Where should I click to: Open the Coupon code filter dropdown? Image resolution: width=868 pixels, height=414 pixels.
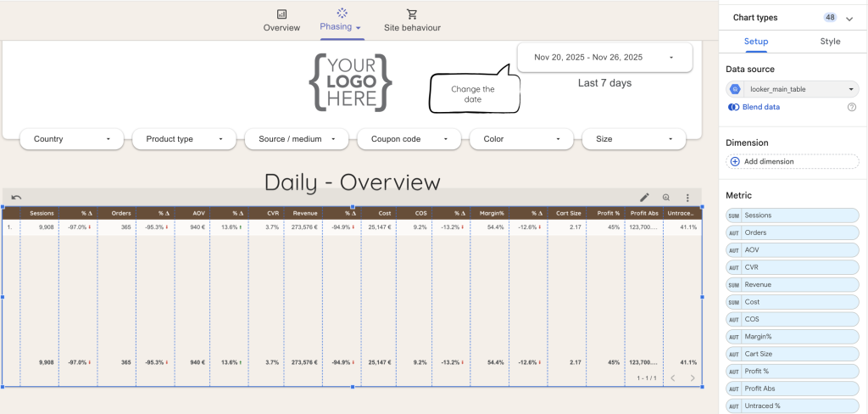[409, 139]
